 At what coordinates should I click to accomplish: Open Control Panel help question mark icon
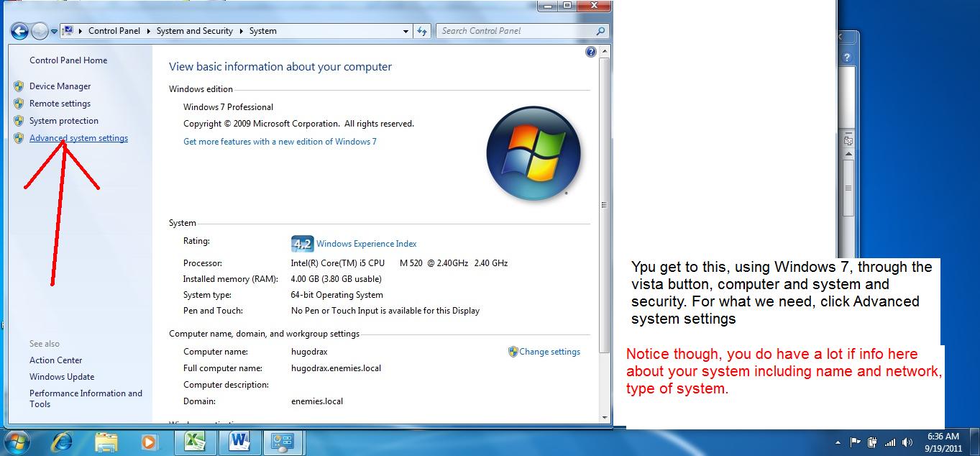591,52
